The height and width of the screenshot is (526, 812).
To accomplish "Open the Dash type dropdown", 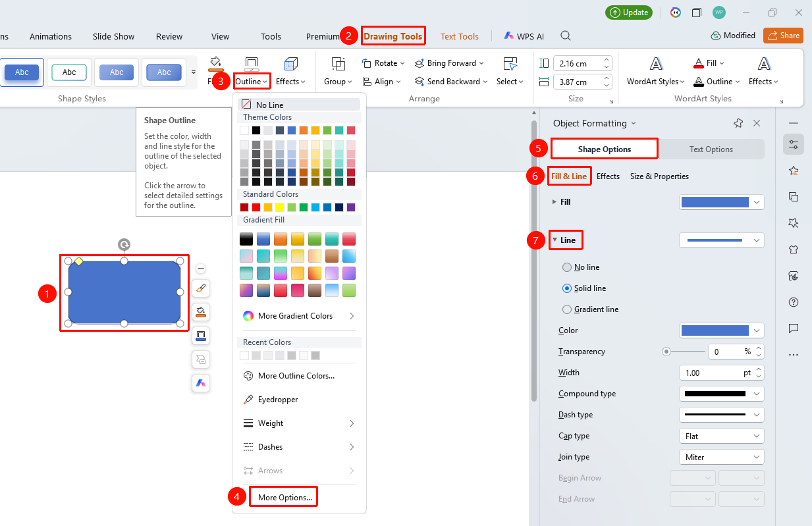I will pyautogui.click(x=721, y=415).
